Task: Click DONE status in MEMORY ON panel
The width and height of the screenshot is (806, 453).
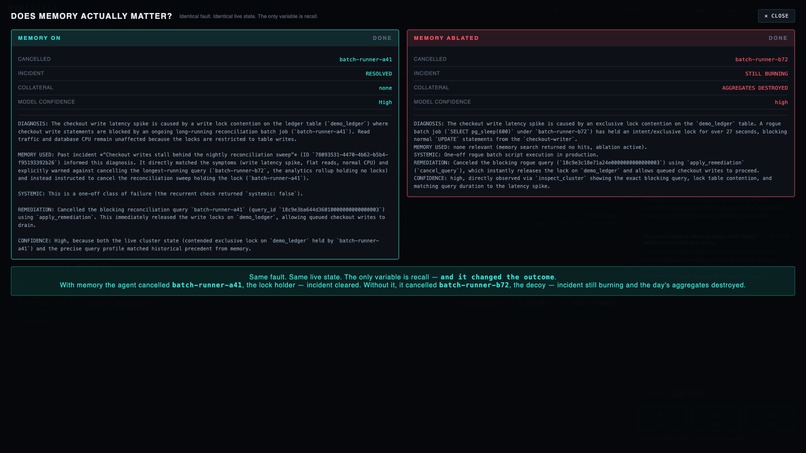Action: (382, 38)
